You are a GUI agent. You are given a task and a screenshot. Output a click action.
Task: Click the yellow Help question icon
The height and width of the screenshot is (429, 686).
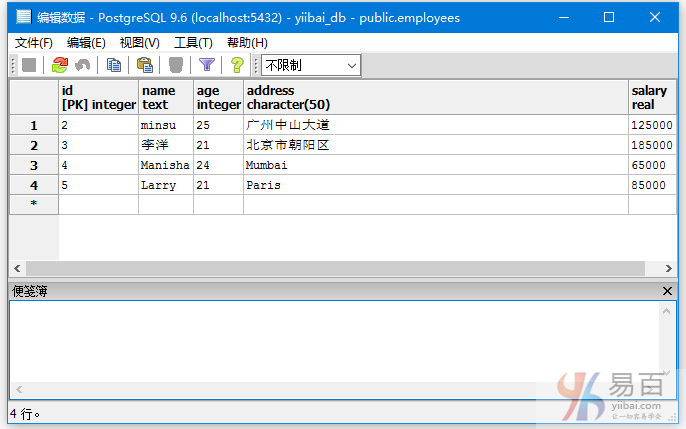[x=237, y=65]
